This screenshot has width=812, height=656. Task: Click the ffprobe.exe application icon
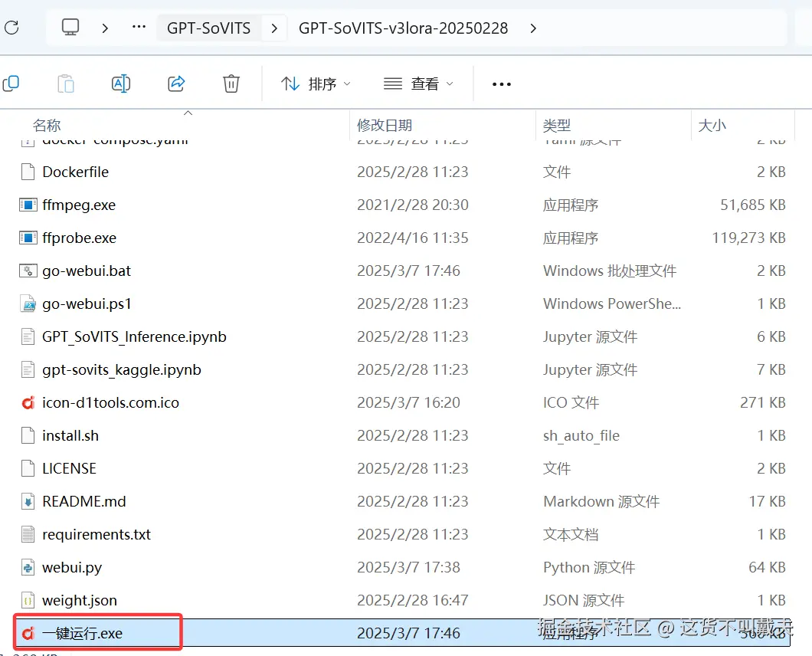28,238
